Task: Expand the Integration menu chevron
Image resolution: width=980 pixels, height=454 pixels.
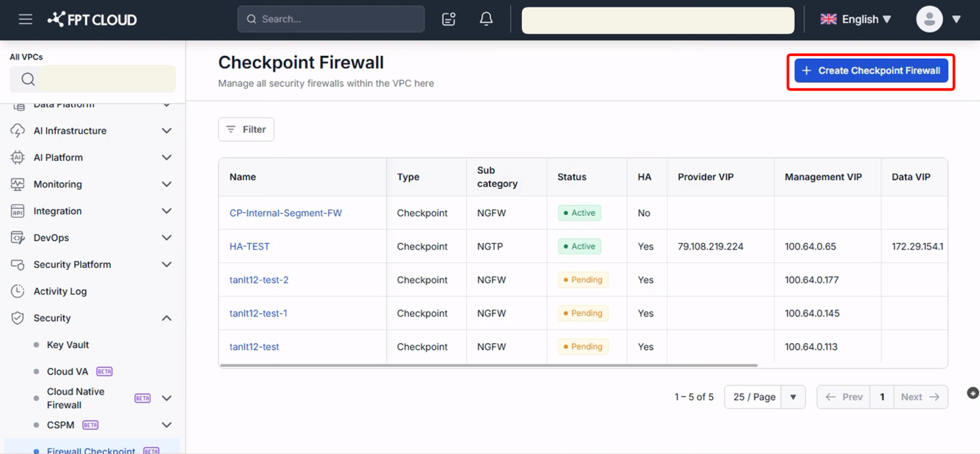Action: click(x=166, y=211)
